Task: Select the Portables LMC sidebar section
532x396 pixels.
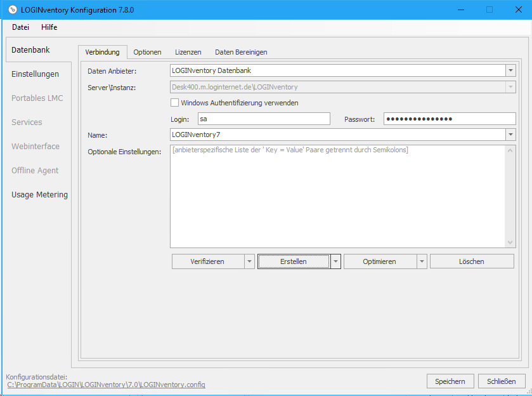Action: (x=37, y=98)
